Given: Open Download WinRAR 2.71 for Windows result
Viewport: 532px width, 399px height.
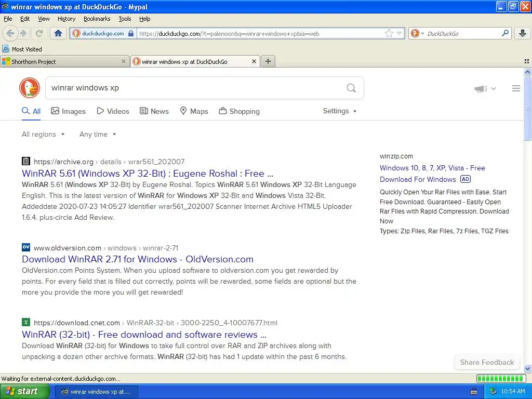Looking at the screenshot, I should click(137, 259).
